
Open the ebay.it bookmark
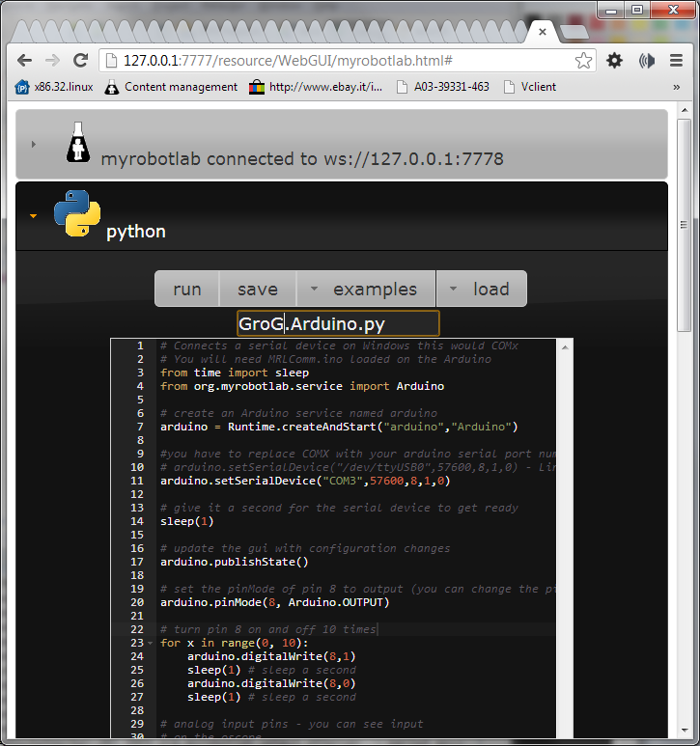pyautogui.click(x=316, y=87)
